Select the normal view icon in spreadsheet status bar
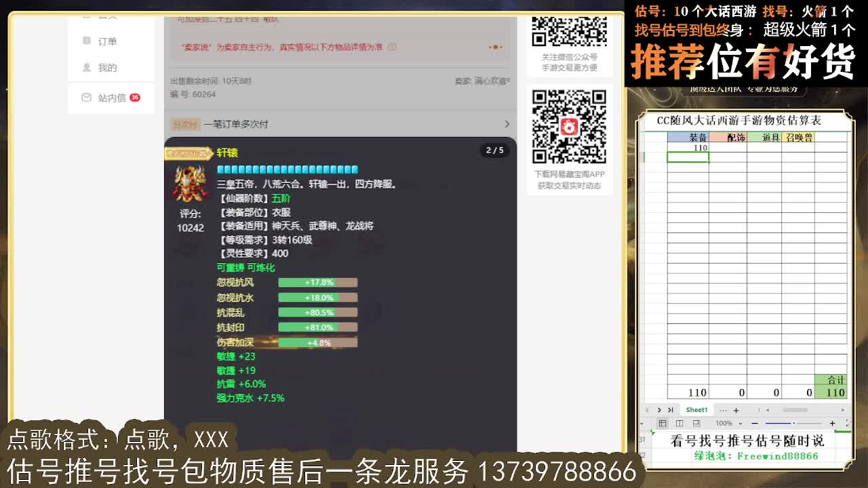868x488 pixels. coord(662,422)
